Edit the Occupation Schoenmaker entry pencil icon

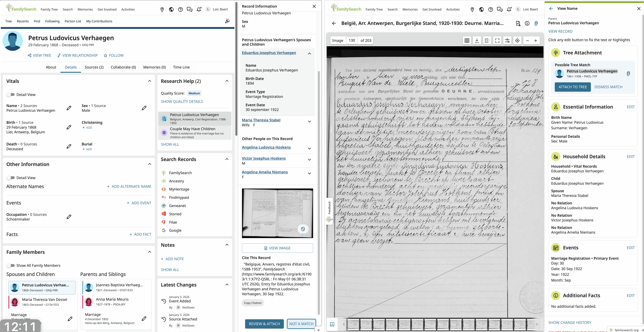pyautogui.click(x=69, y=217)
